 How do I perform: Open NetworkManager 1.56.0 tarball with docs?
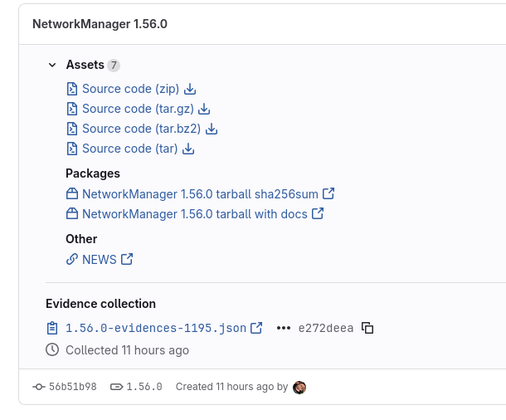[195, 214]
